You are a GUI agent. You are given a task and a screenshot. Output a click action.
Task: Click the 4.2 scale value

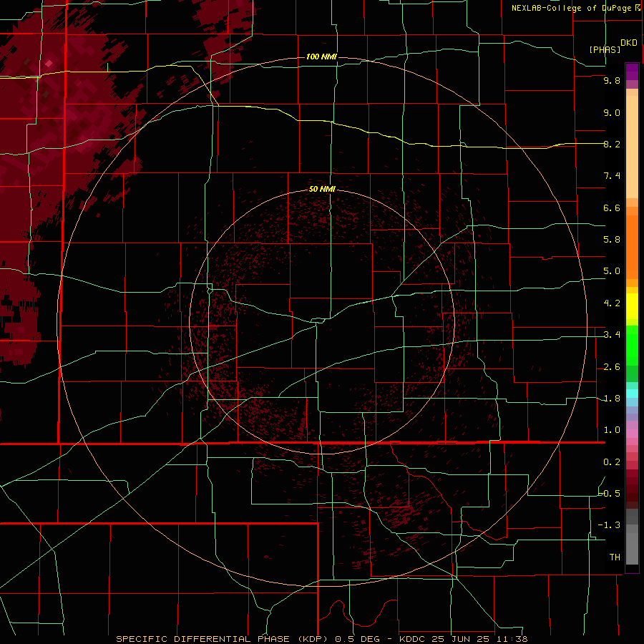[612, 303]
